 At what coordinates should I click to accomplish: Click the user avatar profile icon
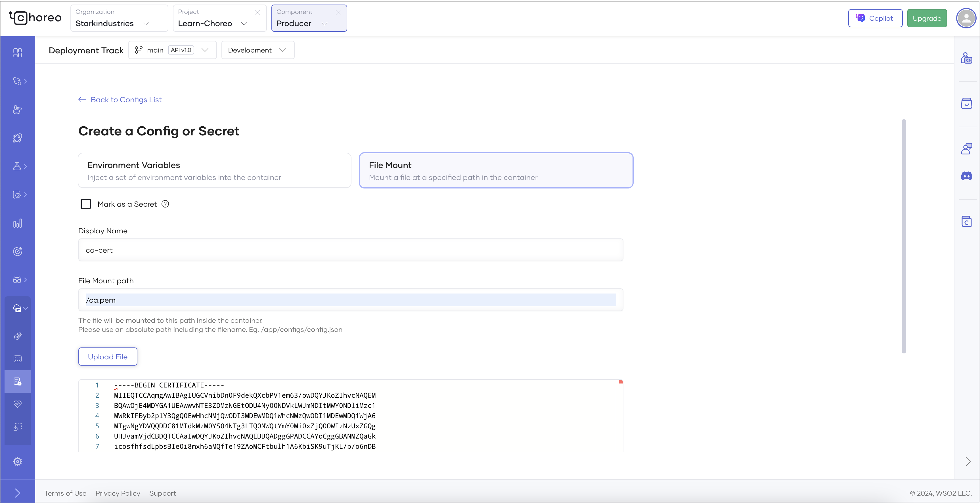point(966,18)
